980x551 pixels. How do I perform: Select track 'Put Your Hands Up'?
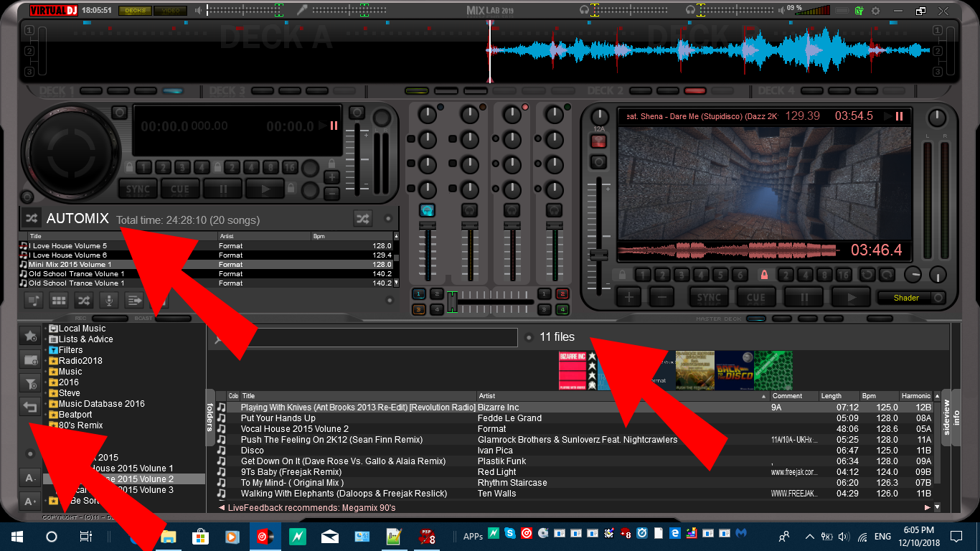pos(576,418)
